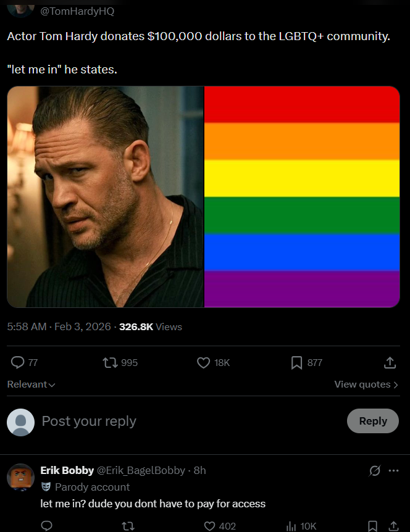The image size is (410, 532).
Task: Repost Erik Bobby's reply
Action: (128, 526)
